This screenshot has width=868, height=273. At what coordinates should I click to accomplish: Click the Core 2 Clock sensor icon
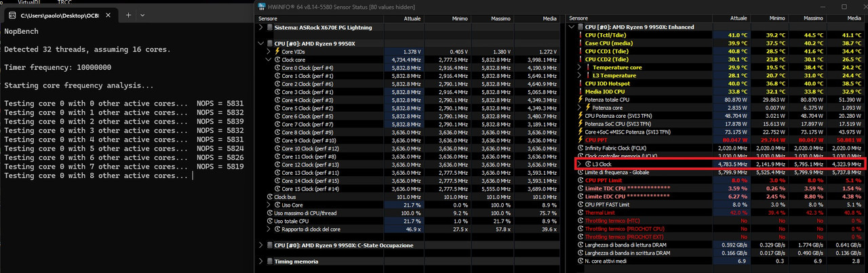(277, 84)
